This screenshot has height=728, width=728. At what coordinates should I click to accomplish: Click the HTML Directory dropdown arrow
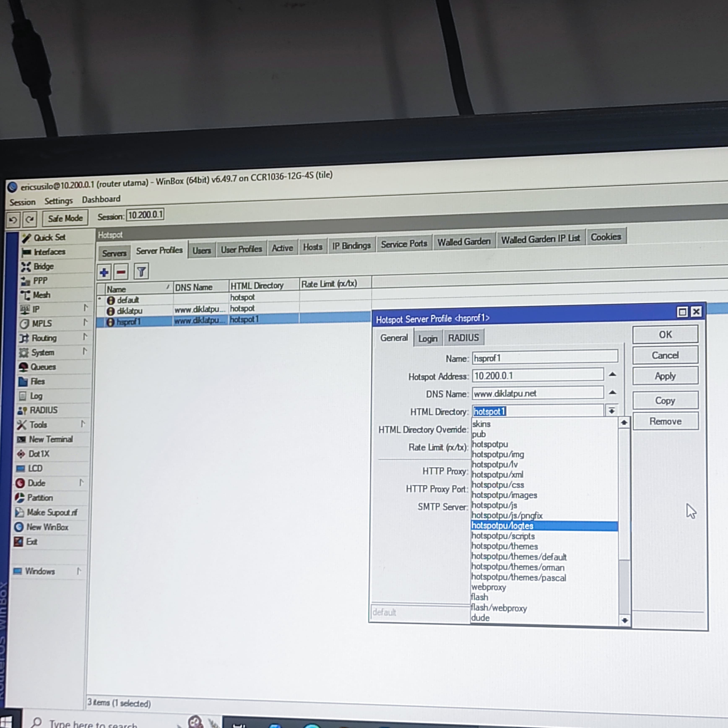(612, 410)
